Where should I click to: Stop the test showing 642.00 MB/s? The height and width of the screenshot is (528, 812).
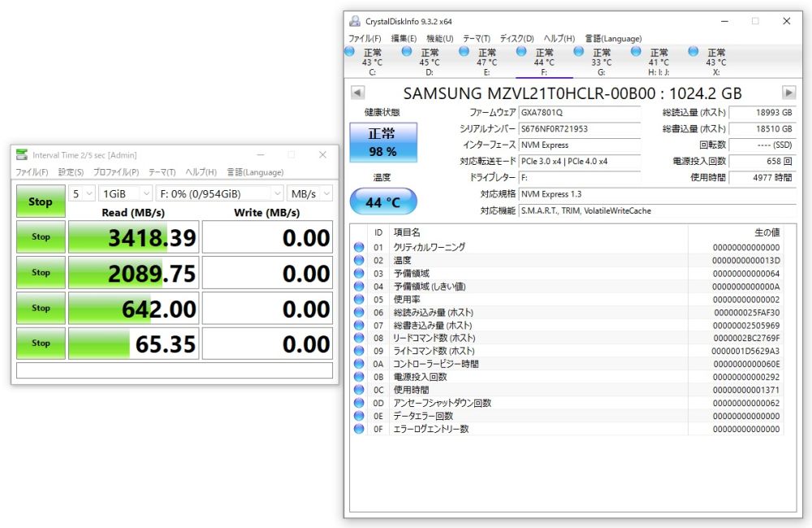41,308
